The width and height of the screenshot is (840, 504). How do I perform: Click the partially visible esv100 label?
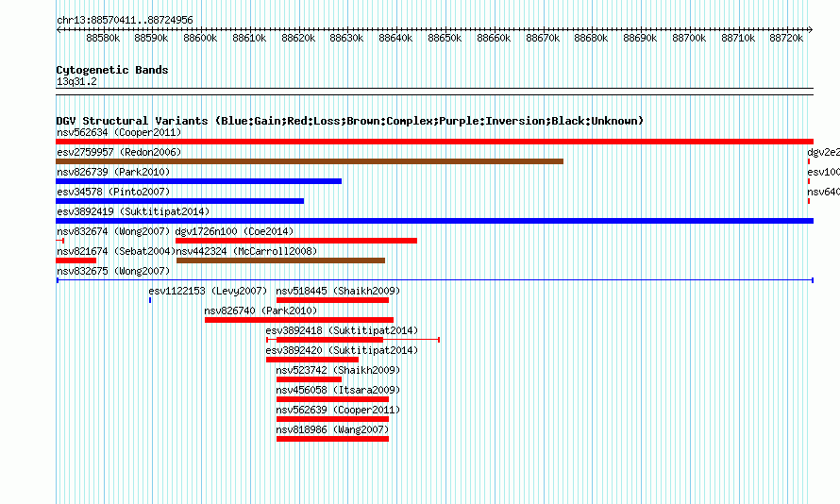pyautogui.click(x=823, y=172)
